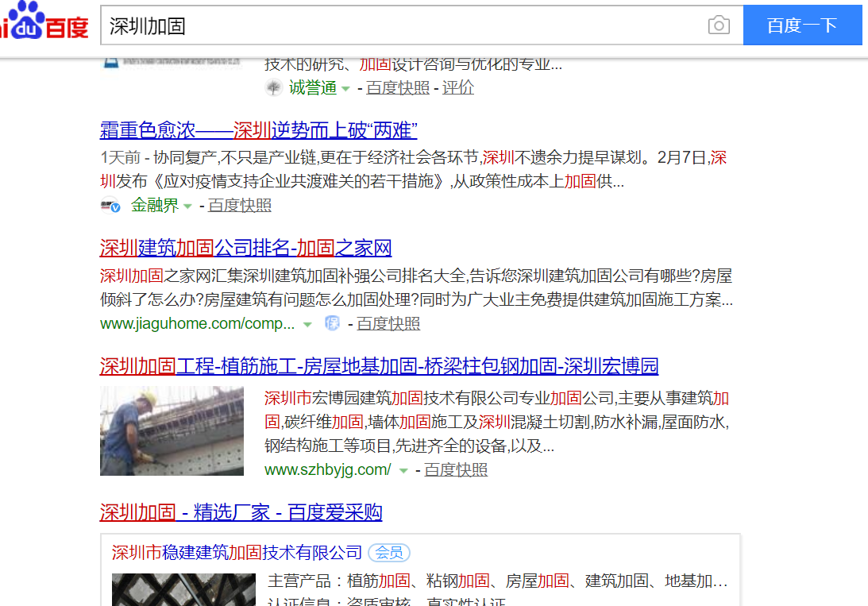
Task: Open result 深圳加固 - 精选厂家 - 百度爱采购
Action: 241,512
